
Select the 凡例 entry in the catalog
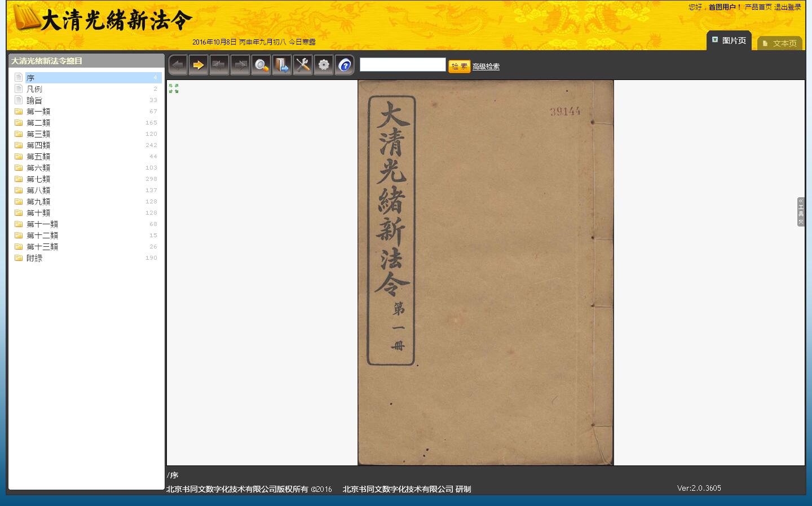pyautogui.click(x=34, y=89)
